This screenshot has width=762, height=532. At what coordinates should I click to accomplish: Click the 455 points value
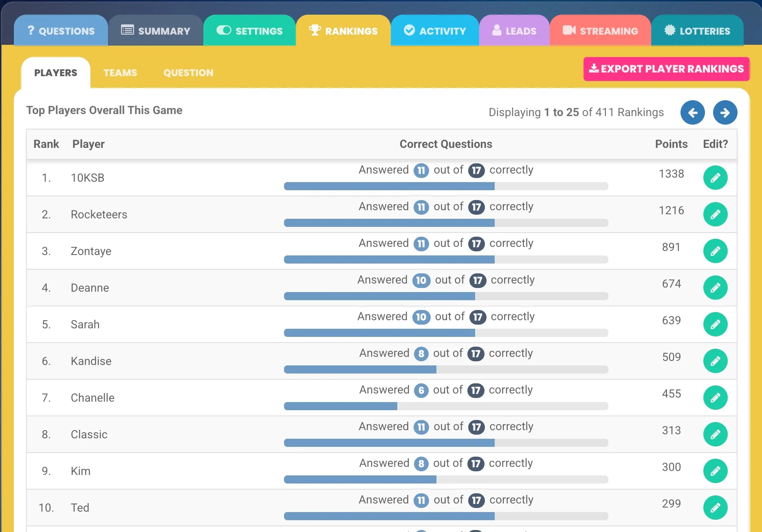pos(671,394)
